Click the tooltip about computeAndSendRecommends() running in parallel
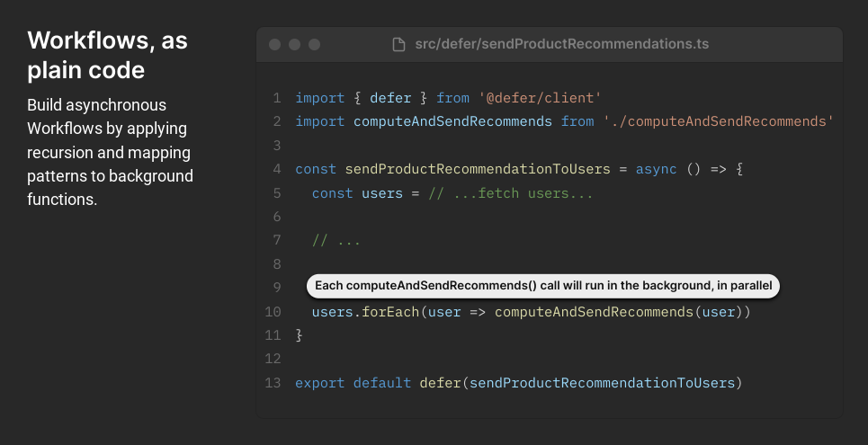The height and width of the screenshot is (445, 868). 543,286
